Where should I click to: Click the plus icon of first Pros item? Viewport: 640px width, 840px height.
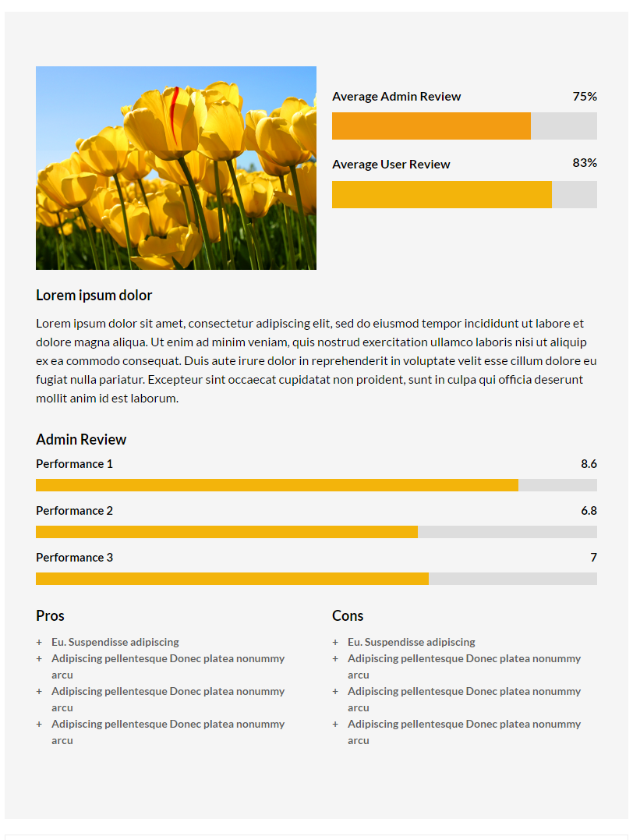point(39,643)
